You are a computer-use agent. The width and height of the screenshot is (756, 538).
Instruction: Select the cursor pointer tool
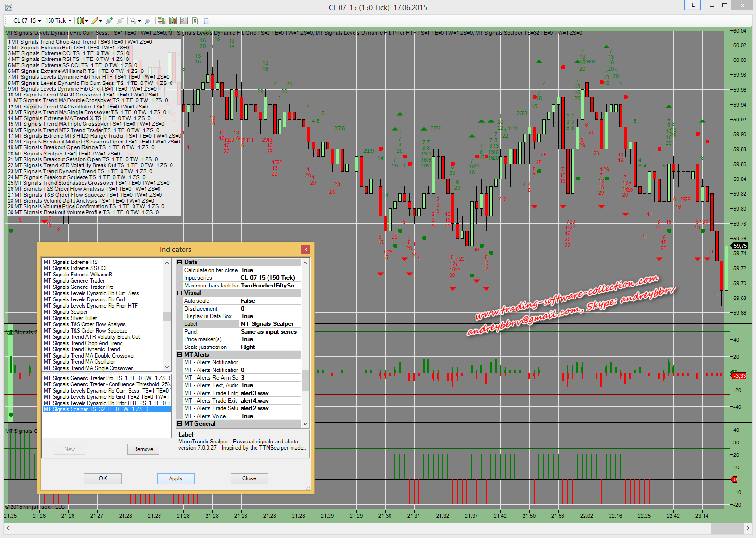pos(134,21)
